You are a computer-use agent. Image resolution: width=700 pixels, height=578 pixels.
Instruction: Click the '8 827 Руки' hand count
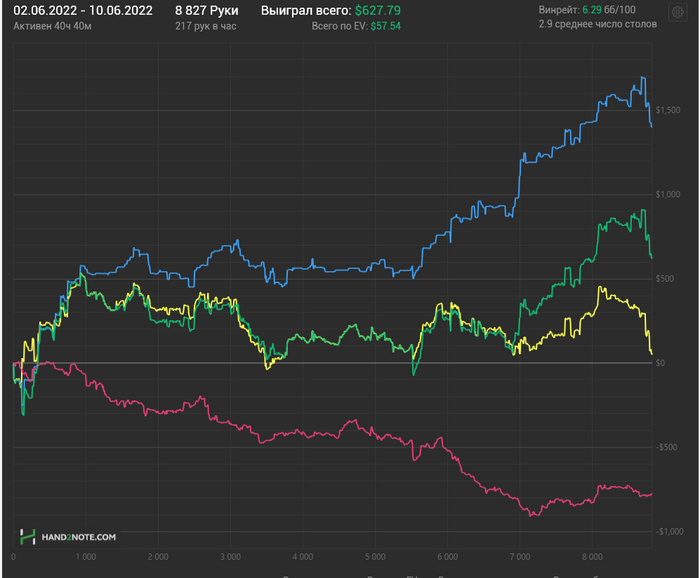pyautogui.click(x=207, y=11)
